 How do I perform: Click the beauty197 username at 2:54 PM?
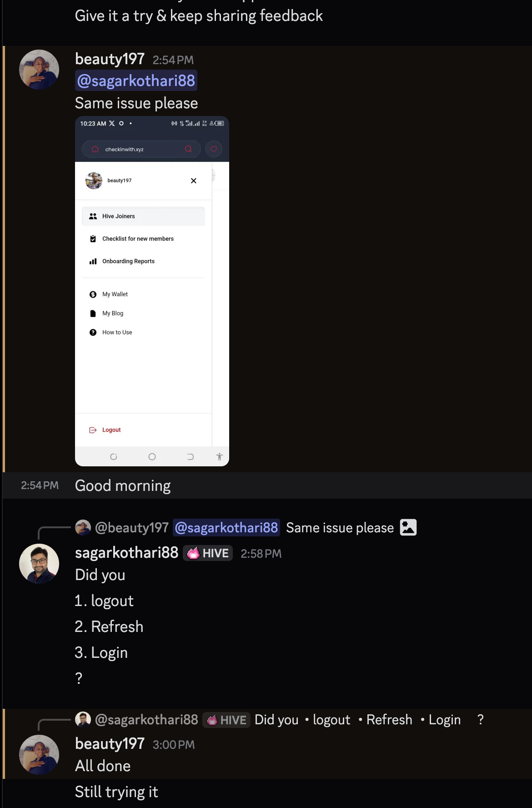(110, 59)
